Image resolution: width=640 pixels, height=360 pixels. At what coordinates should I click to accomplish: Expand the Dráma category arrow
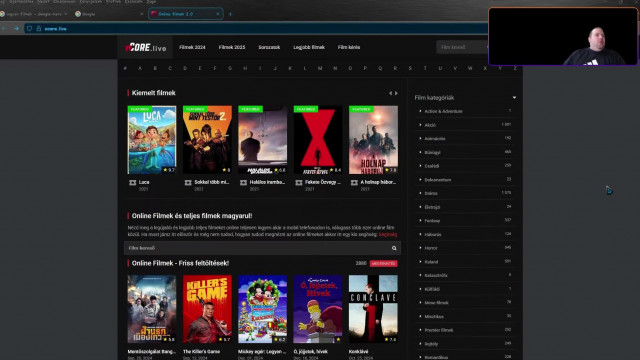(x=420, y=193)
